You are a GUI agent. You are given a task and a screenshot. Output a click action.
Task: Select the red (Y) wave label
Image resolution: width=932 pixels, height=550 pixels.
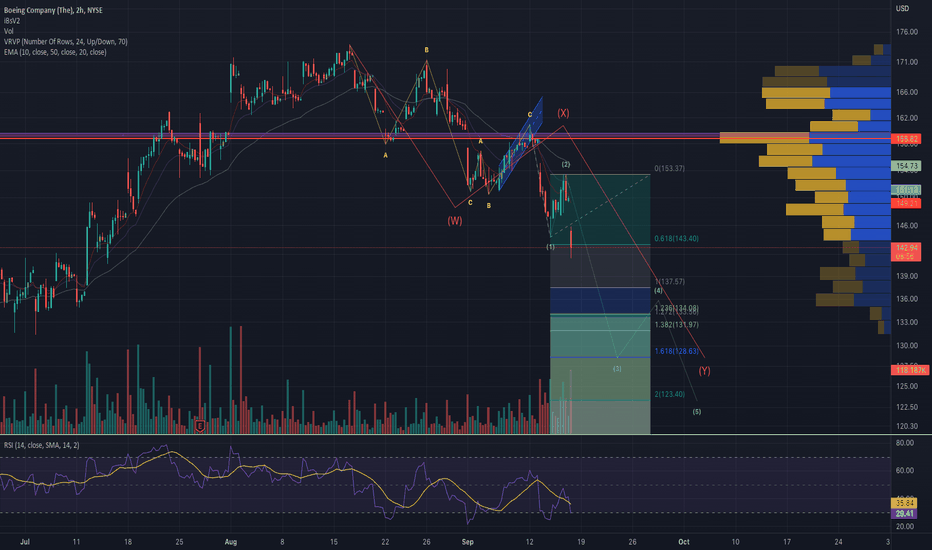pyautogui.click(x=704, y=371)
